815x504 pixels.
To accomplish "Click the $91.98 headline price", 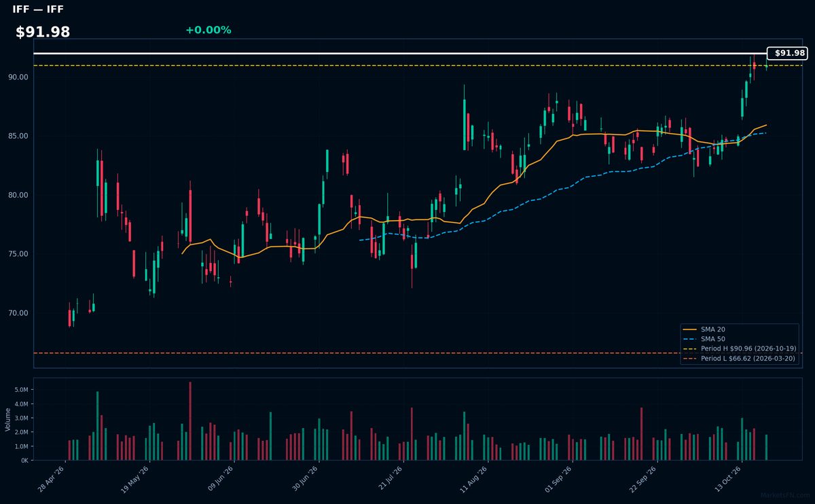I will tap(43, 32).
